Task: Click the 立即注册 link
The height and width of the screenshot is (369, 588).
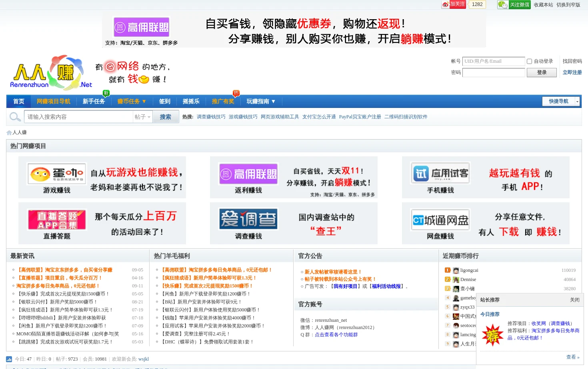Action: (572, 72)
